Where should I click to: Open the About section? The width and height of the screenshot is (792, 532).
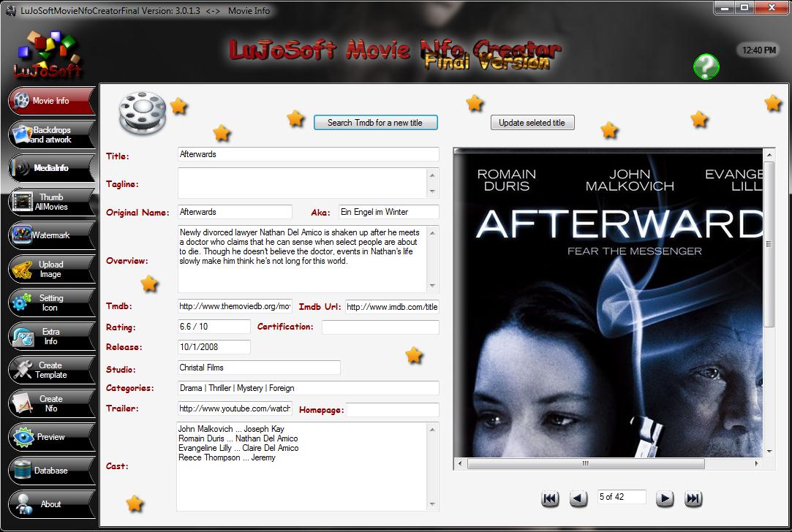(51, 504)
